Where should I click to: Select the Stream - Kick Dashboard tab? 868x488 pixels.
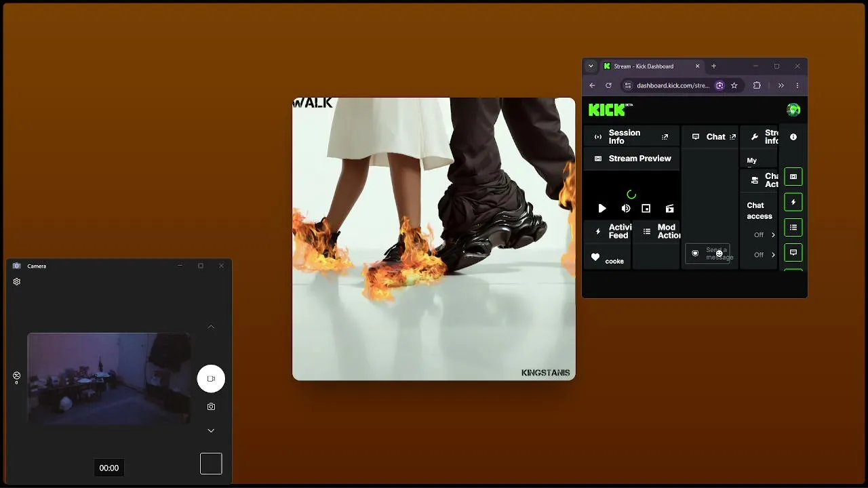click(652, 66)
